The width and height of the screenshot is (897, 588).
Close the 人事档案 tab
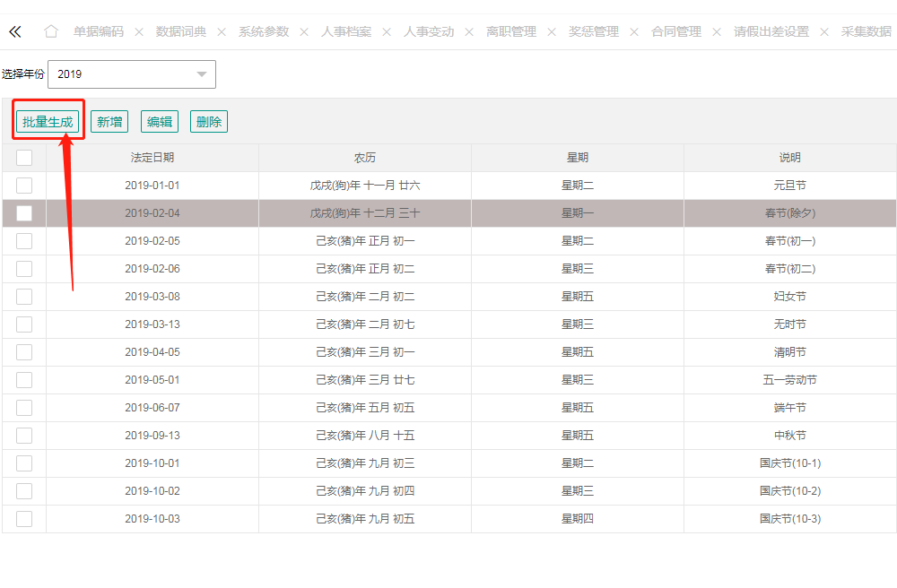387,32
